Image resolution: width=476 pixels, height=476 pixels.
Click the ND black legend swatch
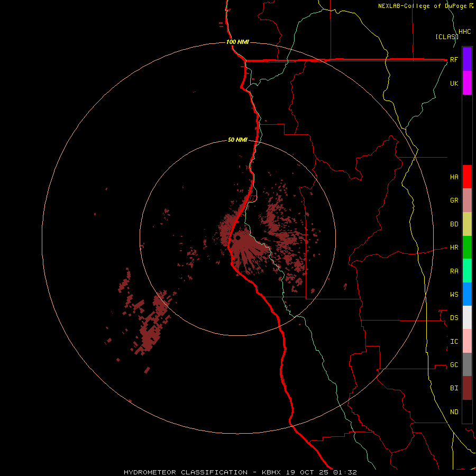pyautogui.click(x=467, y=411)
